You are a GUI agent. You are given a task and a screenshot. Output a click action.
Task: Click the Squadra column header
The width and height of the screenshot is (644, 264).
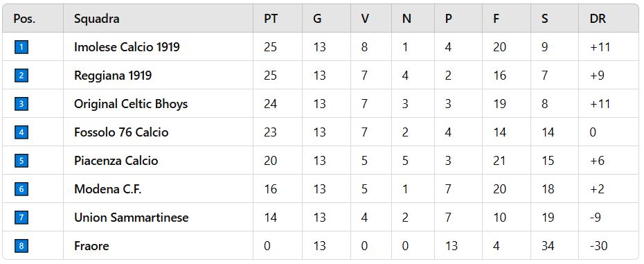click(97, 19)
